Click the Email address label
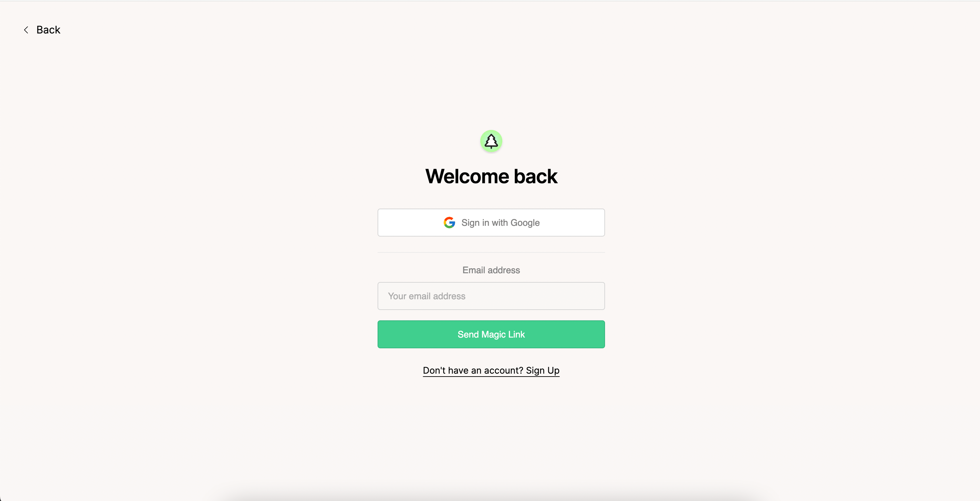980x501 pixels. pyautogui.click(x=491, y=270)
